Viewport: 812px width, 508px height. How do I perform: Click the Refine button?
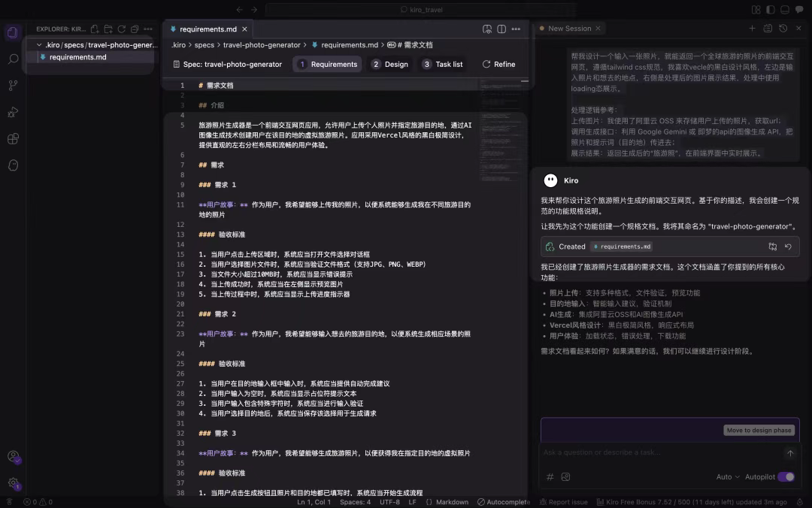point(498,64)
